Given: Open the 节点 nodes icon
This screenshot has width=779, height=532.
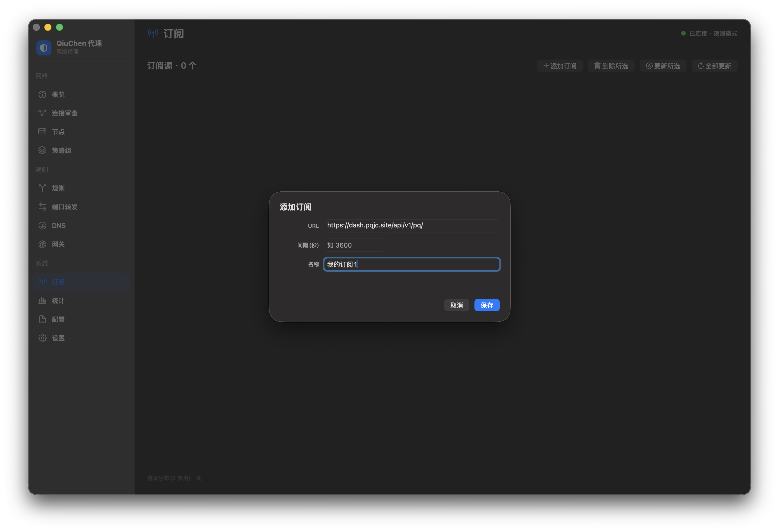Looking at the screenshot, I should tap(42, 132).
